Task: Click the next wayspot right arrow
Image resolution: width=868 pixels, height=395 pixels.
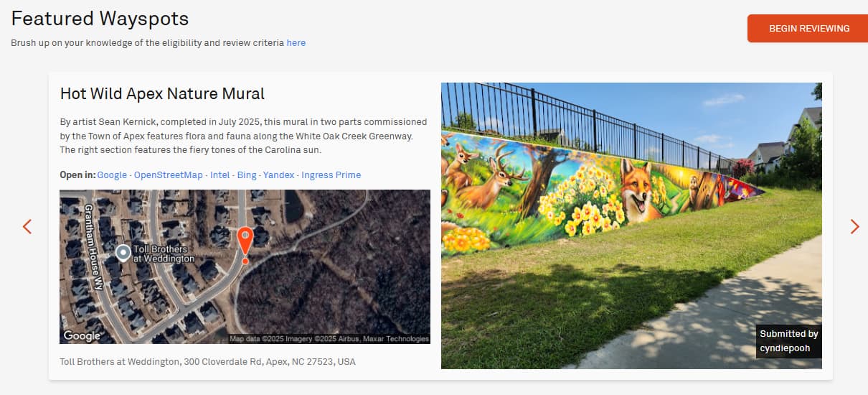Action: (854, 227)
